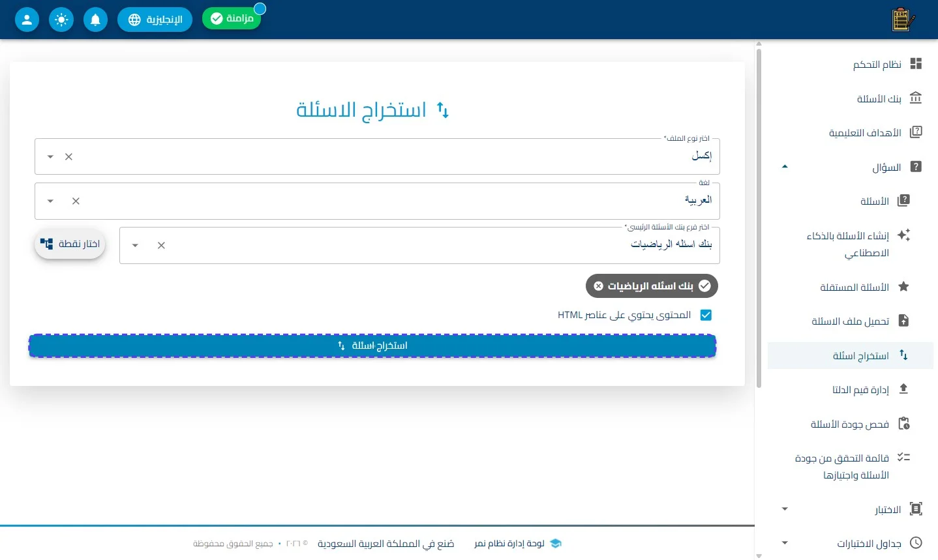Open فحص جودة الأسئلة in sidebar
The width and height of the screenshot is (938, 560).
851,424
